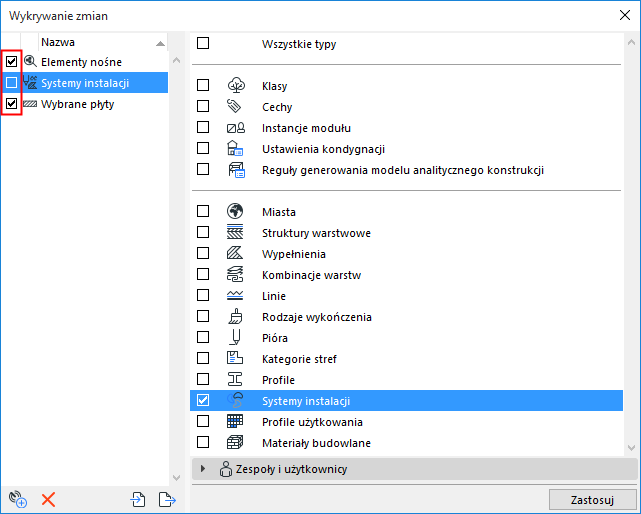Click the Profile użytkowania grid icon
The image size is (641, 514).
point(235,421)
